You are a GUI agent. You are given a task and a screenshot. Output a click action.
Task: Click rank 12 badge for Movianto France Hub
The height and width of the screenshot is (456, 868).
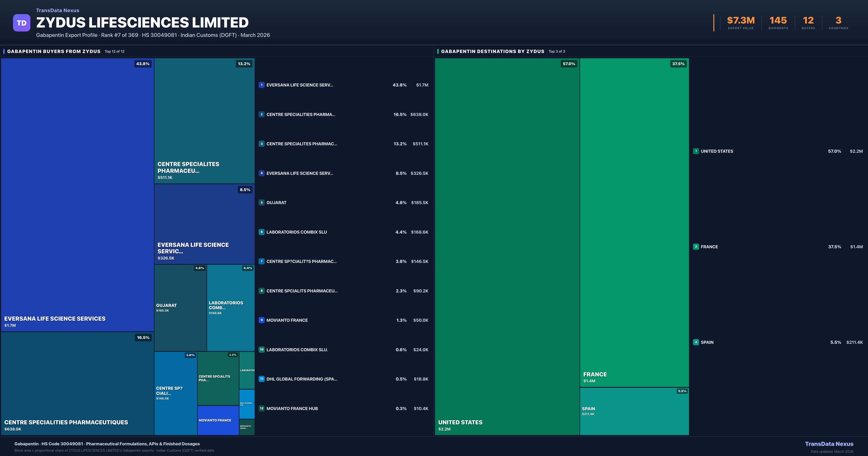click(x=261, y=408)
